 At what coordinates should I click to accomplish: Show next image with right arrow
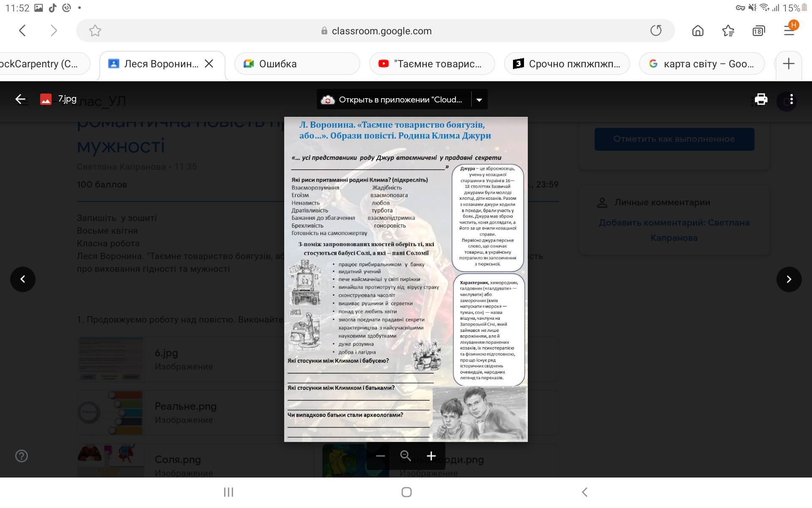(x=789, y=279)
